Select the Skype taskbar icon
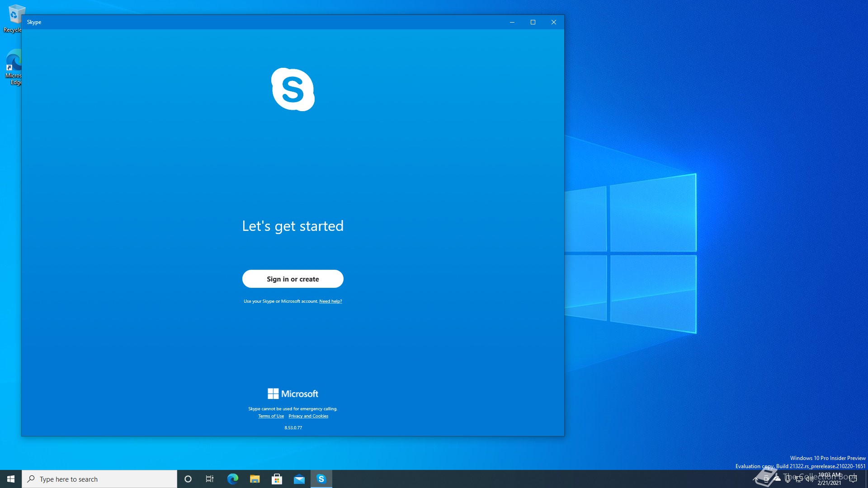 (x=321, y=479)
